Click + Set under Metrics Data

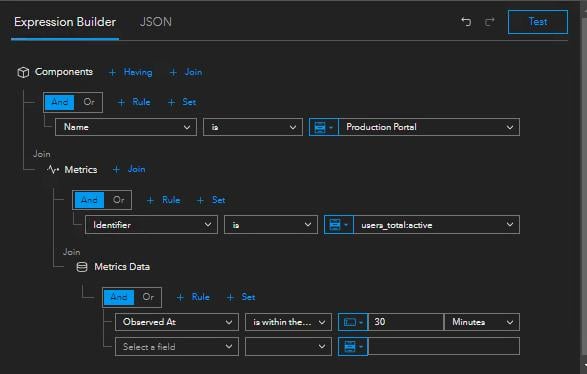click(x=241, y=297)
